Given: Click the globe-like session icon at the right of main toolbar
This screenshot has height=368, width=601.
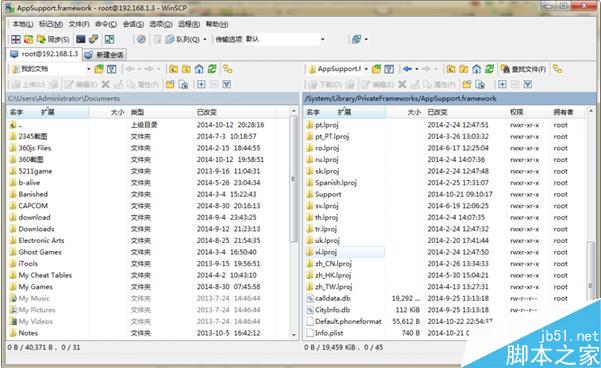Looking at the screenshot, I should coord(356,39).
